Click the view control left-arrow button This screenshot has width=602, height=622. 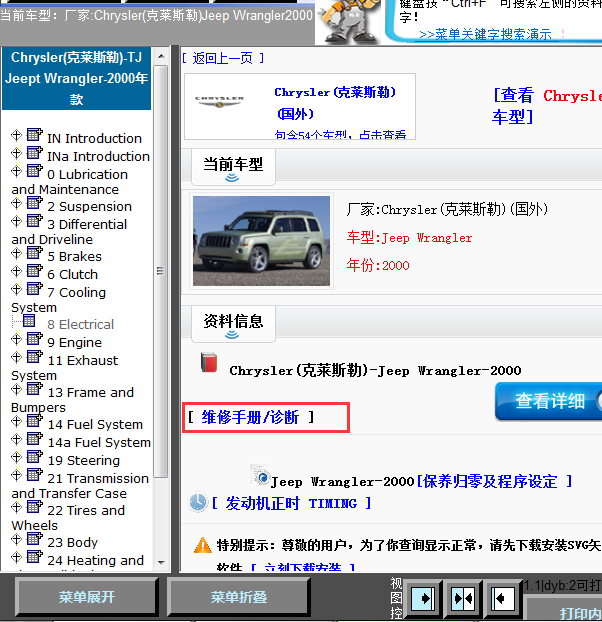[x=502, y=598]
